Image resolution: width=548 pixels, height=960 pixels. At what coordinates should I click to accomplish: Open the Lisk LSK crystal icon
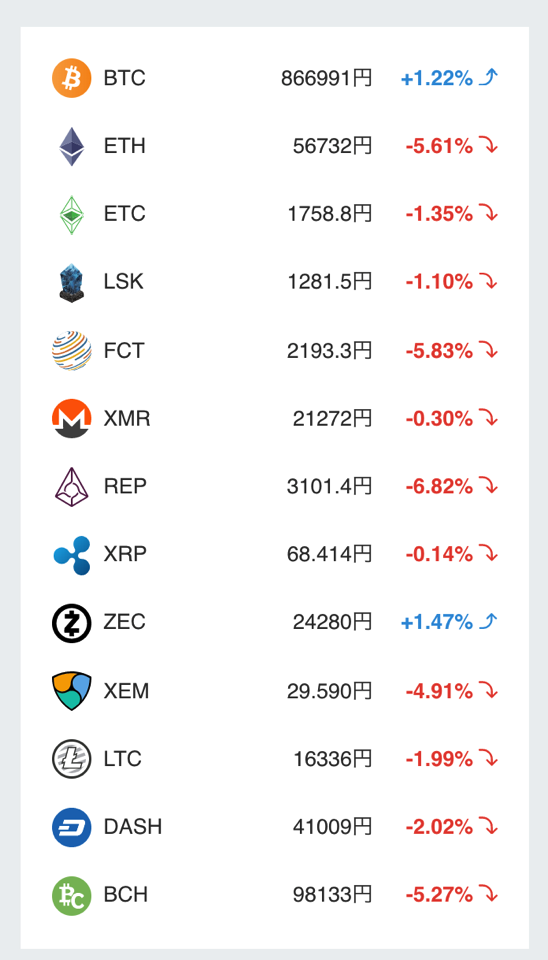[x=72, y=282]
